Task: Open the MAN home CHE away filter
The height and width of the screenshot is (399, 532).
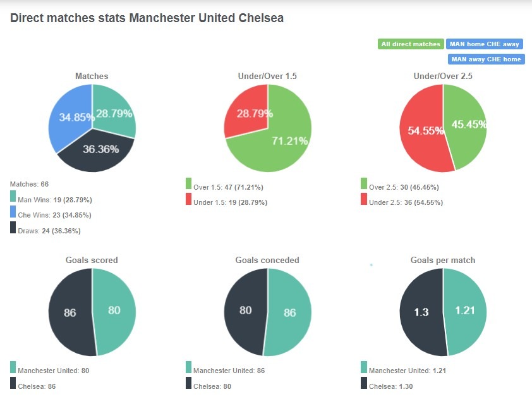Action: click(486, 44)
